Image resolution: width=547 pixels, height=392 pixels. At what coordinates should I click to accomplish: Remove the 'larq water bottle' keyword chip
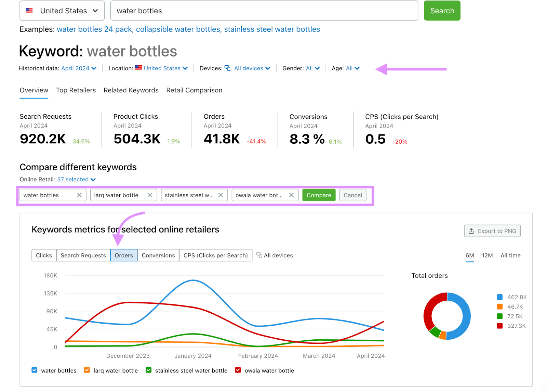tap(150, 195)
